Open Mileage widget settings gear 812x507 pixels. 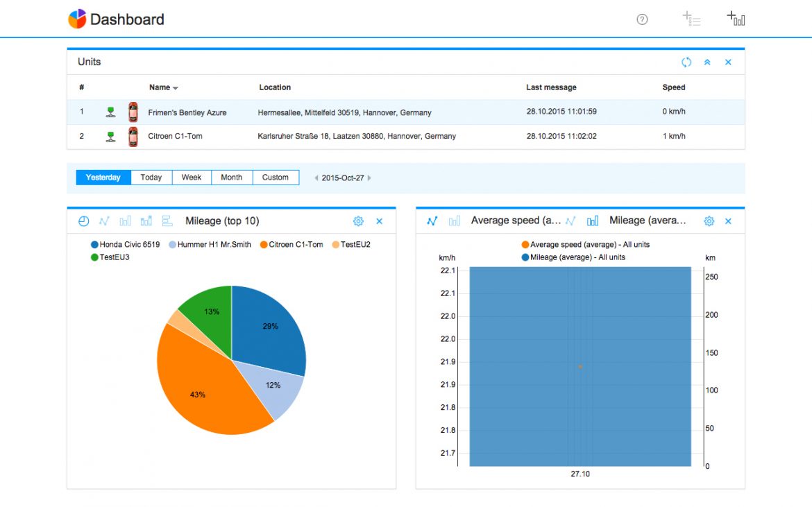pos(358,221)
